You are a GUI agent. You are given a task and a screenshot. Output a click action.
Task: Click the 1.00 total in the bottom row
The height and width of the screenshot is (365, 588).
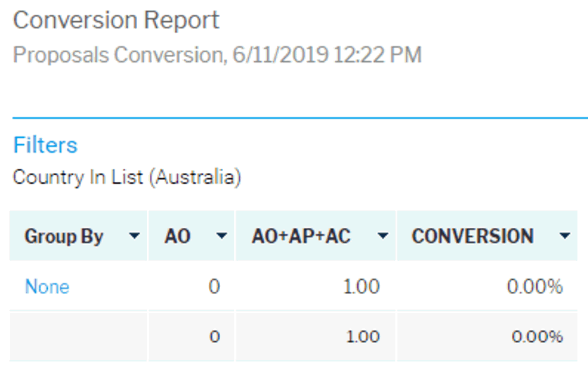click(363, 337)
